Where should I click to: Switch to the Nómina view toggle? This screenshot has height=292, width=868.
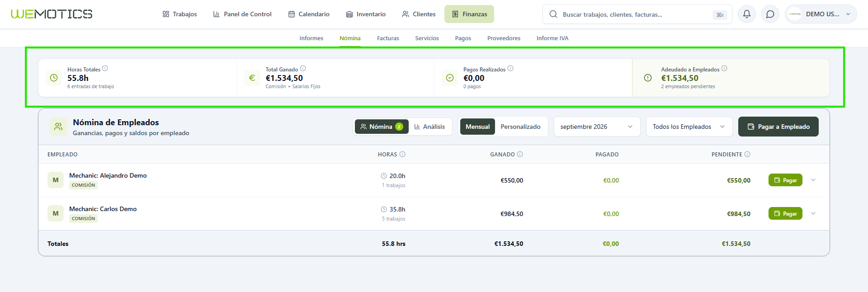point(382,127)
